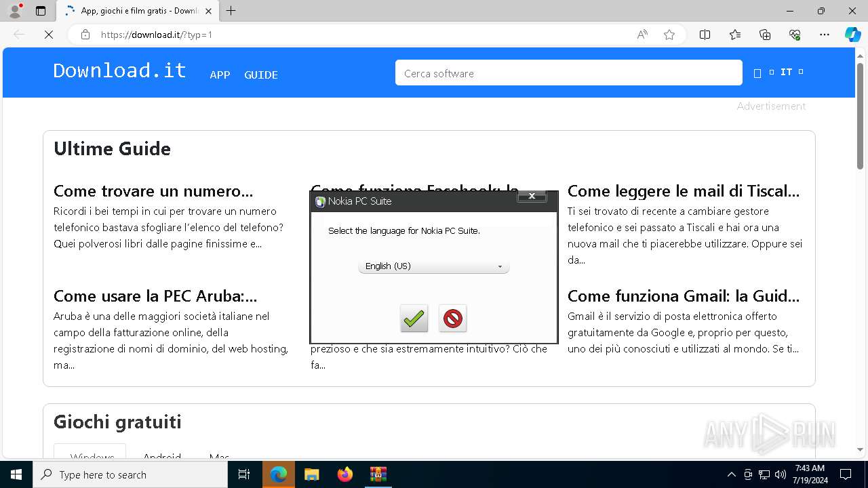This screenshot has width=868, height=488.
Task: Open network status tray icon
Action: [x=764, y=474]
